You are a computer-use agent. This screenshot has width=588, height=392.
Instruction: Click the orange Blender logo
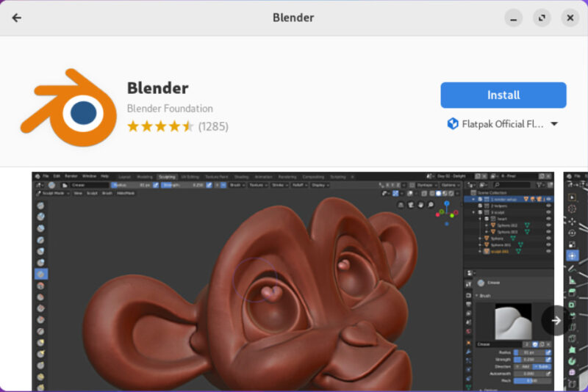click(68, 107)
